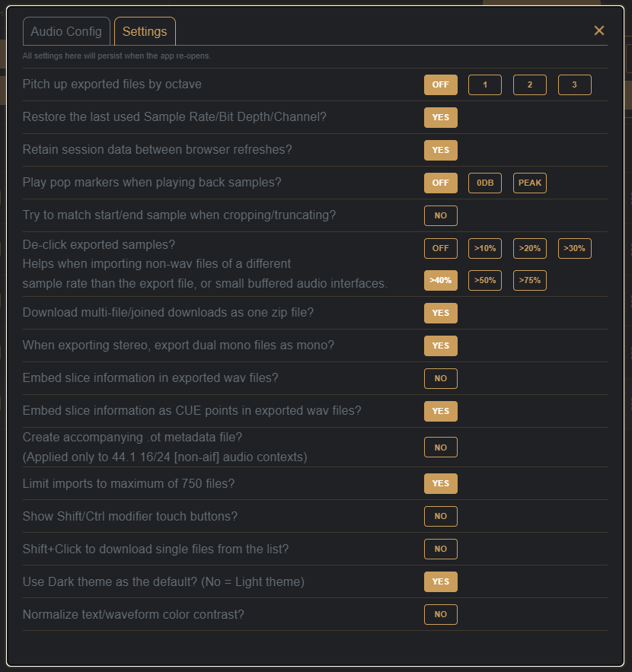Switch to the Audio Config tab
Image resolution: width=632 pixels, height=672 pixels.
[66, 32]
